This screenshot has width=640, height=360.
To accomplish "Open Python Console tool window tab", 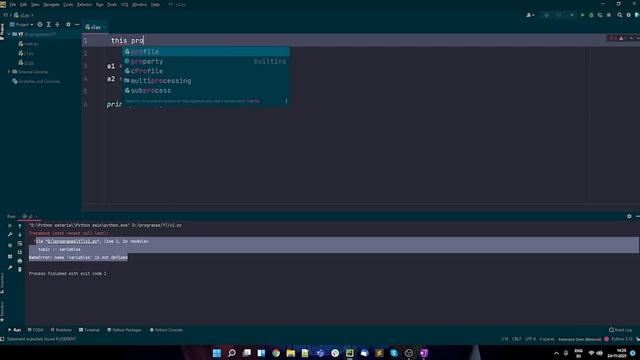I will tap(166, 330).
